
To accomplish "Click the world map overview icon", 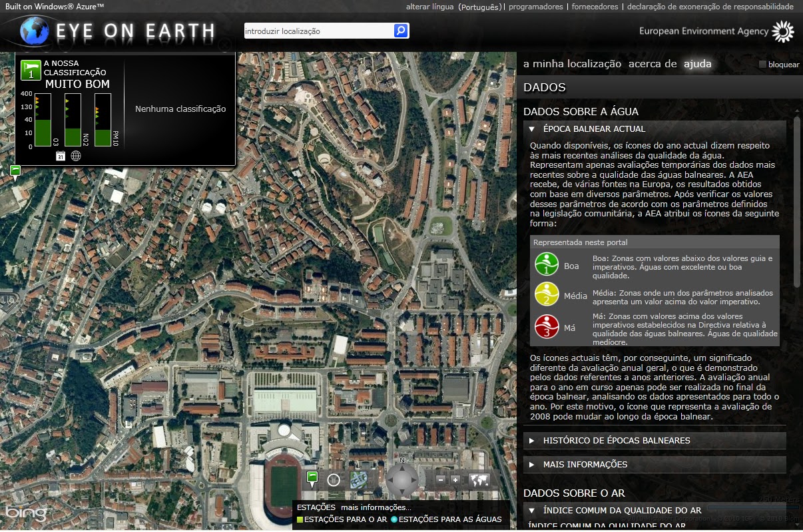I will pyautogui.click(x=479, y=479).
